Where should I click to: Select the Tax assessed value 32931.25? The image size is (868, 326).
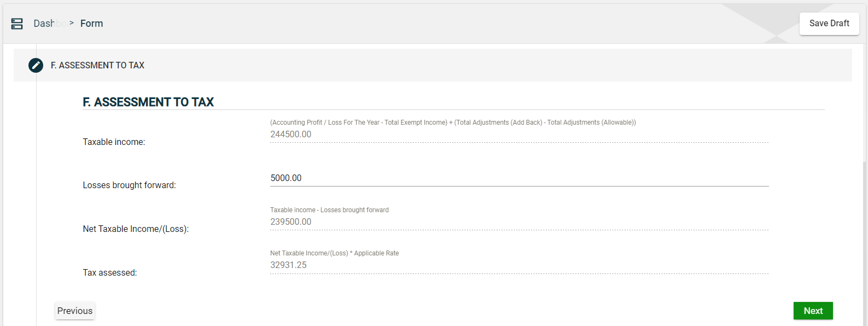tap(289, 265)
